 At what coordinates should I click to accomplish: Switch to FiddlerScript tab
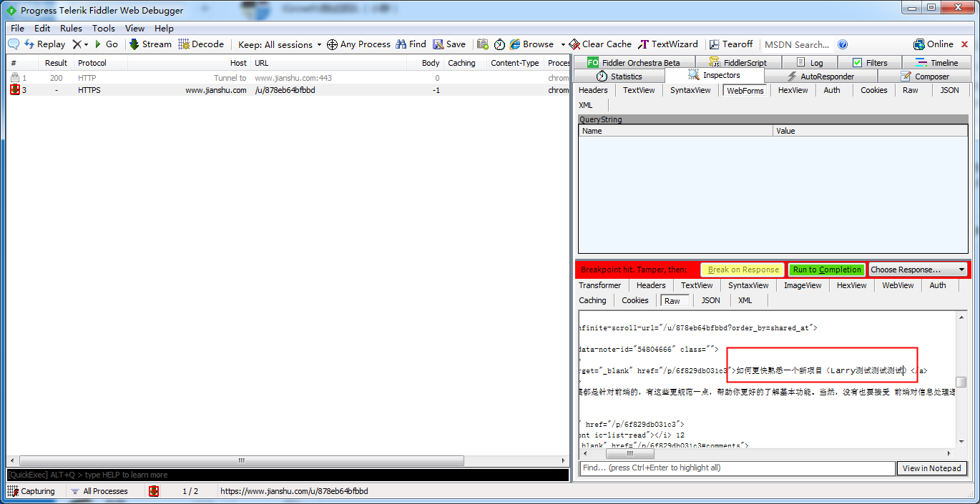738,62
